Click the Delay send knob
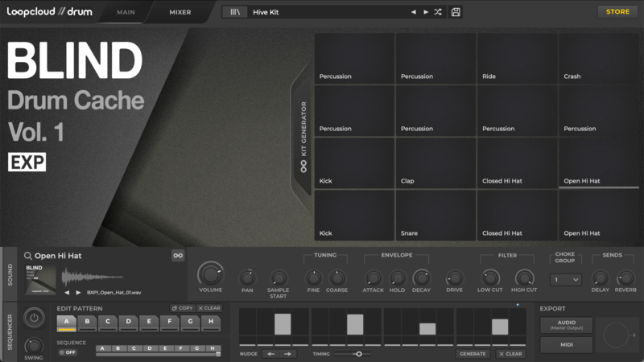 [x=600, y=278]
